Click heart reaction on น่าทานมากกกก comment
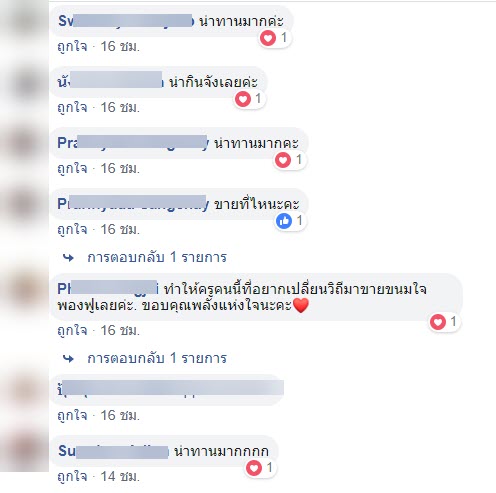496x493 pixels. pyautogui.click(x=254, y=468)
